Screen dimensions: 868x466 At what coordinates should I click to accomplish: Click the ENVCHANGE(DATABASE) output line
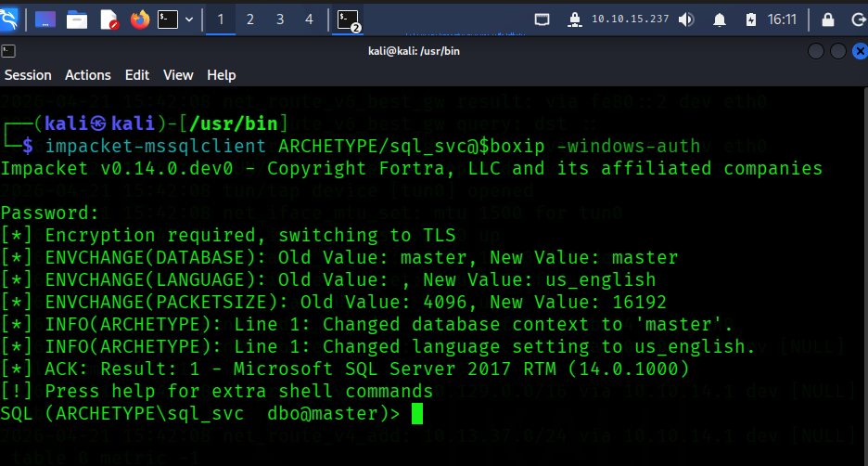(x=339, y=258)
